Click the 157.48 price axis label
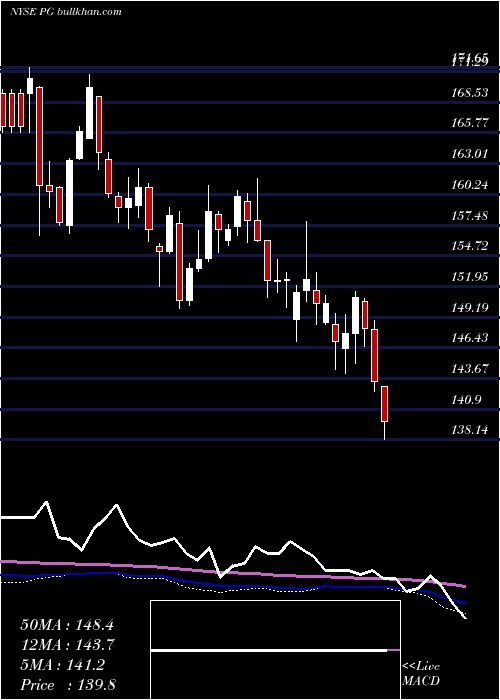The width and height of the screenshot is (500, 700). (x=471, y=216)
